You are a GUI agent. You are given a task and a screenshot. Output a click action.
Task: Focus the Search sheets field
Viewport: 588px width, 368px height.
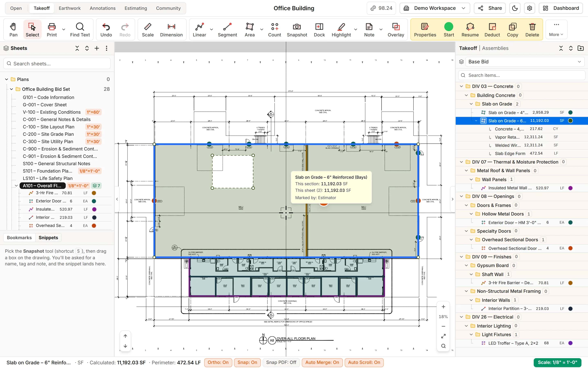coord(57,64)
